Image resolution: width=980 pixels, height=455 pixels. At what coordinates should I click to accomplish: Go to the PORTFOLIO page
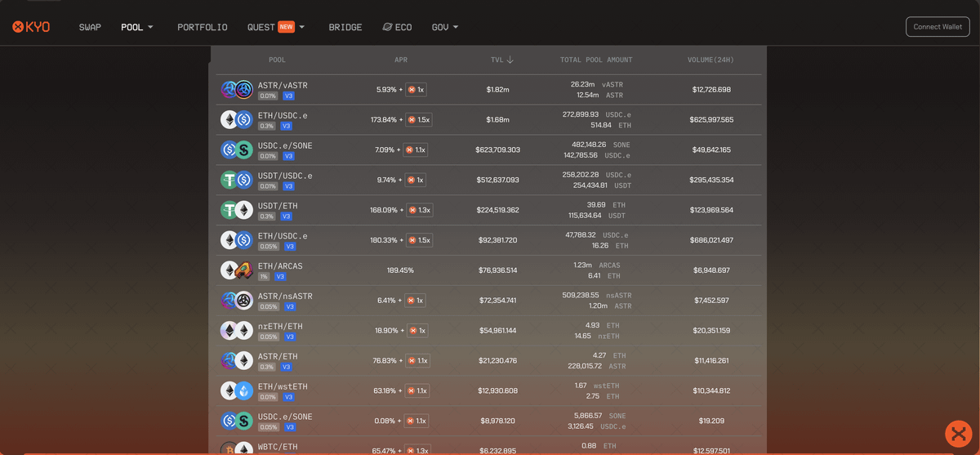(203, 27)
